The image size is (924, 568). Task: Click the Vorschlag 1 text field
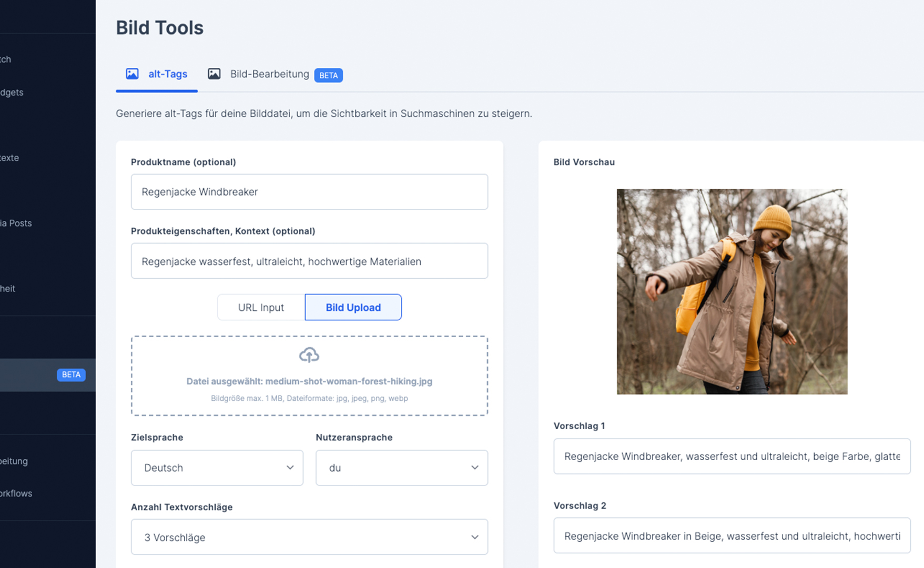(732, 456)
